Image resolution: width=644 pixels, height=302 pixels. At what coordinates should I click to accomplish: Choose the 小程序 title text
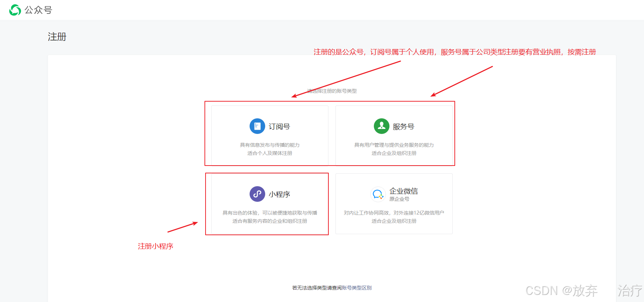(279, 194)
